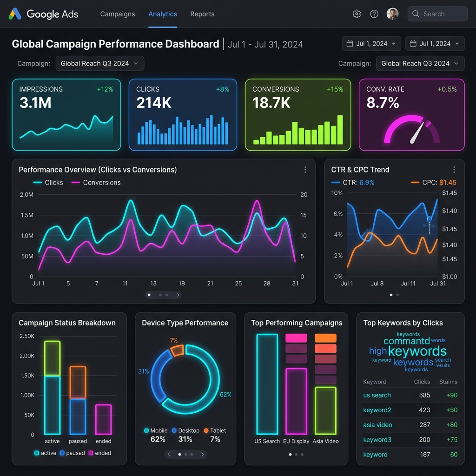This screenshot has height=476, width=476.
Task: Open Performance Overview three-dot menu
Action: click(x=305, y=170)
